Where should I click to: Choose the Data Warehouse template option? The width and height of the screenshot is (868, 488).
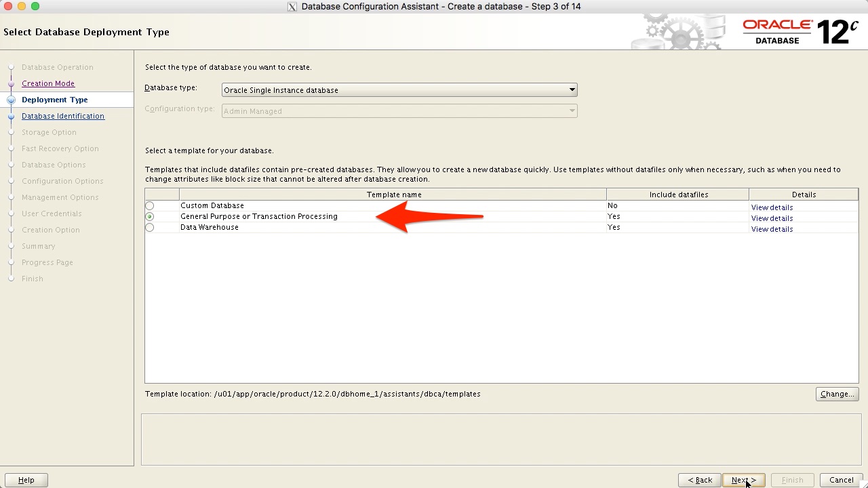click(149, 227)
